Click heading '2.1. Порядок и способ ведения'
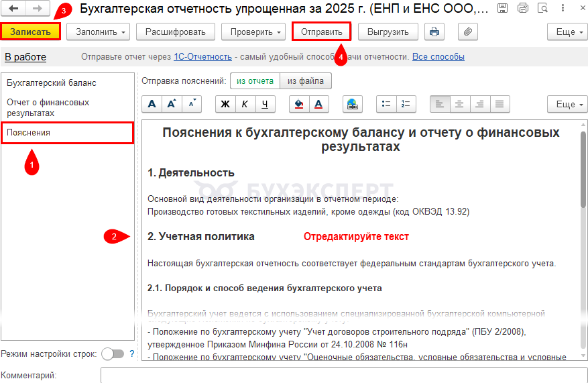Image resolution: width=588 pixels, height=383 pixels. click(265, 288)
